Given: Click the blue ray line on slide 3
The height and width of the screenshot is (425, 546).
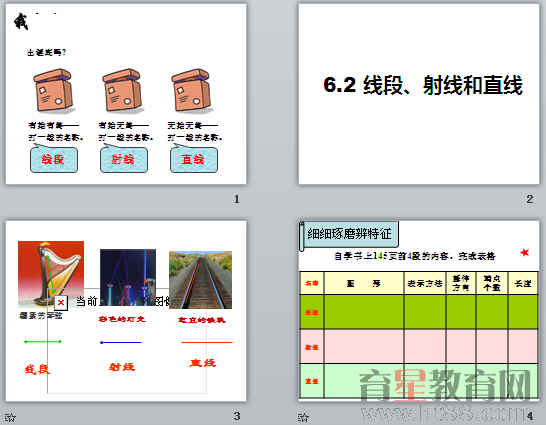Looking at the screenshot, I should coord(121,343).
